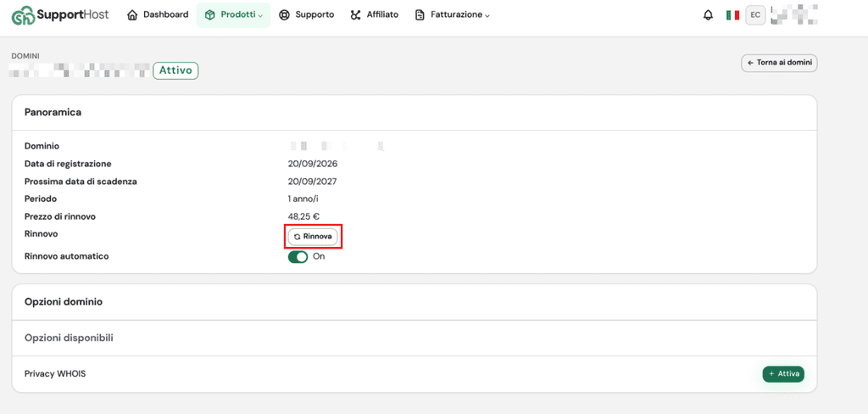Click the Rinnovo automatico label
The width and height of the screenshot is (868, 414).
coord(66,256)
